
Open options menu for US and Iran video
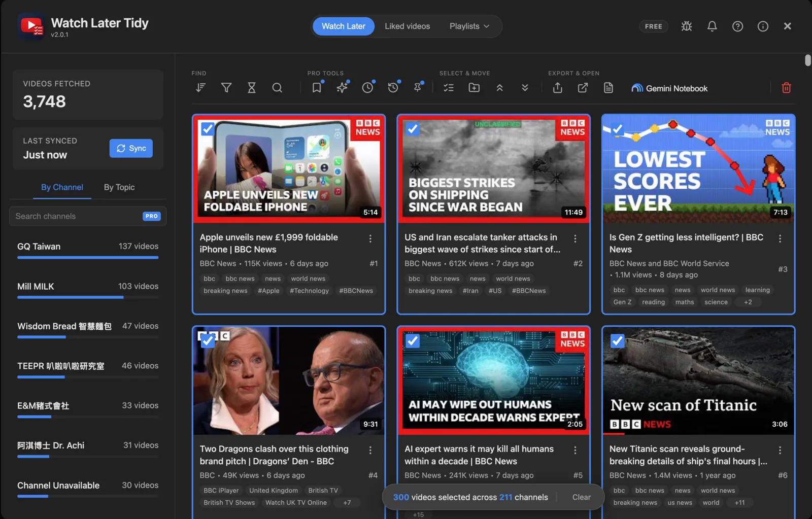575,238
